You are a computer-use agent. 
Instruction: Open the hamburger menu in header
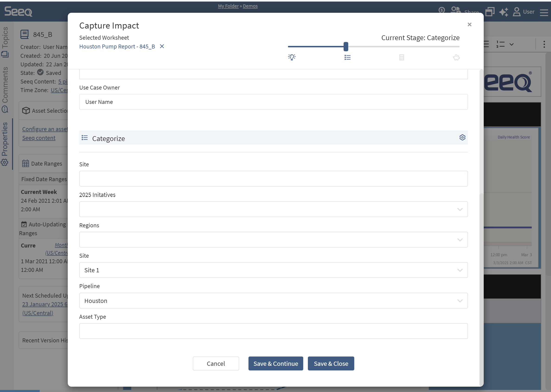click(x=544, y=12)
